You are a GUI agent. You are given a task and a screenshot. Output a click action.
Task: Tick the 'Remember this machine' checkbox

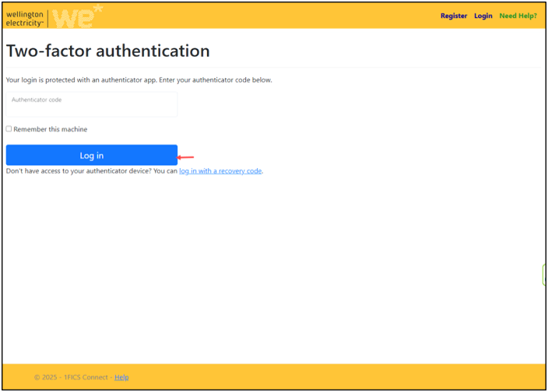coord(9,129)
